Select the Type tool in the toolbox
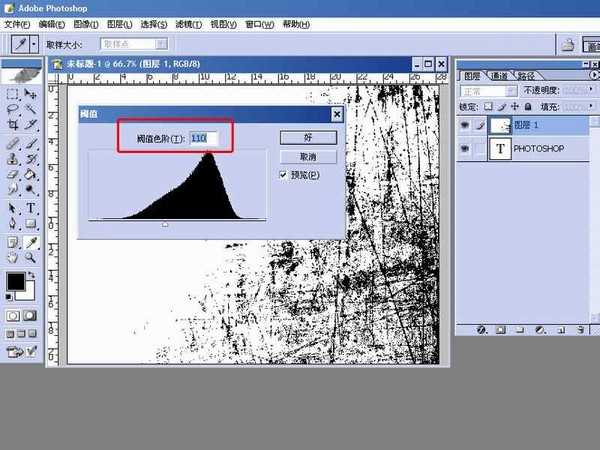The width and height of the screenshot is (600, 450). 30,207
